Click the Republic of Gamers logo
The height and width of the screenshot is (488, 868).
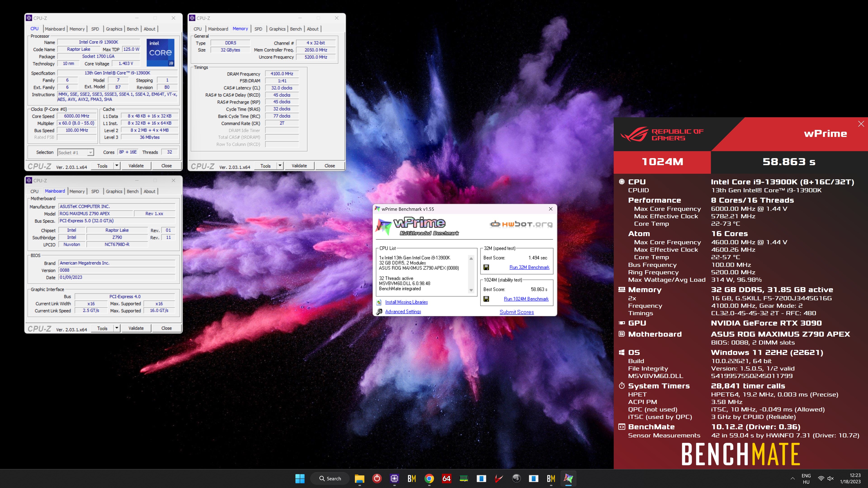pyautogui.click(x=662, y=134)
